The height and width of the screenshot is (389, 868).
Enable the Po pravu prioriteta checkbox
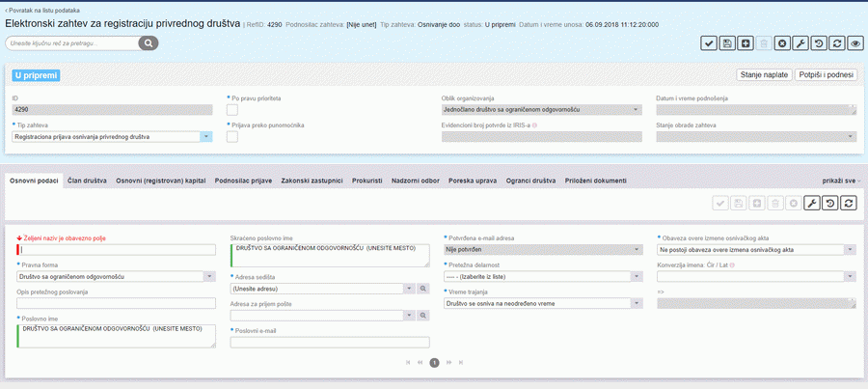click(x=231, y=110)
